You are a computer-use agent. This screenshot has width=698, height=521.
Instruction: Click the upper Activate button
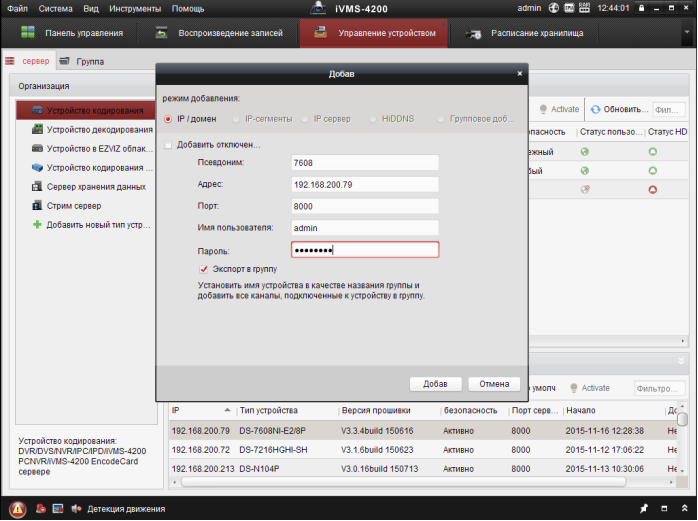coord(559,109)
